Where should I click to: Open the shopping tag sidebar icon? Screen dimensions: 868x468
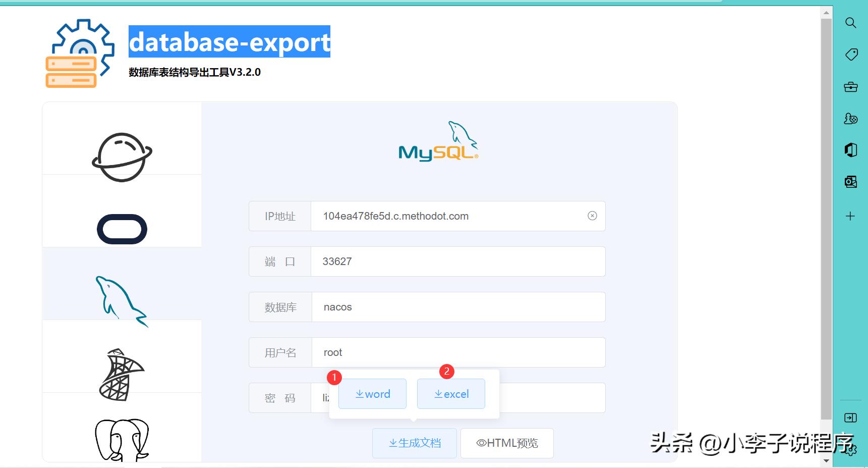tap(851, 55)
